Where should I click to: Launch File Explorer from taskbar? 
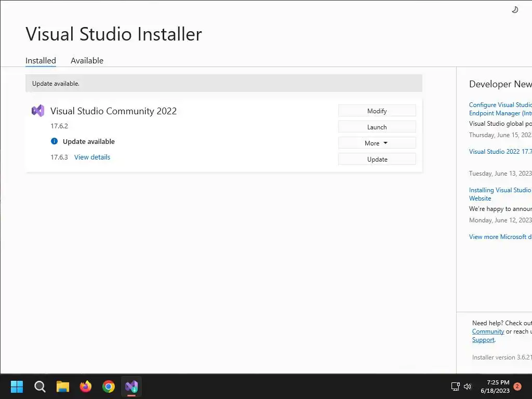tap(63, 387)
